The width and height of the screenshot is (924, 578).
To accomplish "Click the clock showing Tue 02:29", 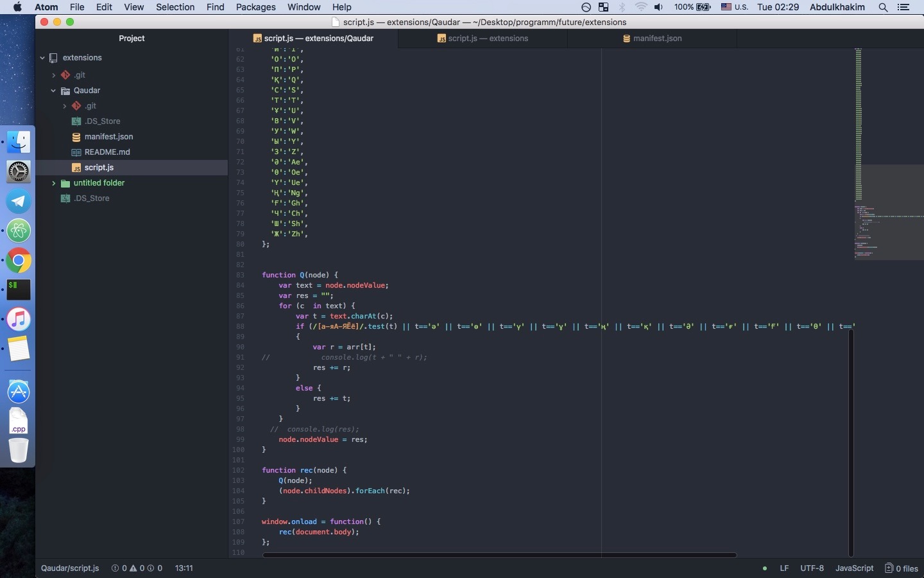I will 778,7.
